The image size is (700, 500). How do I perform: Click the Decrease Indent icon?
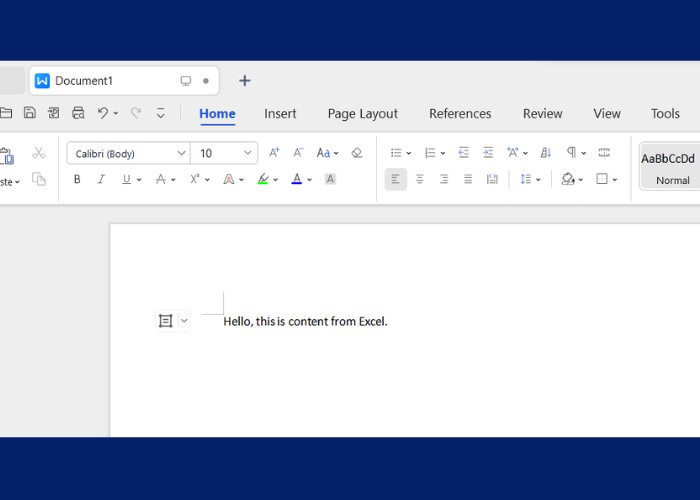click(464, 153)
